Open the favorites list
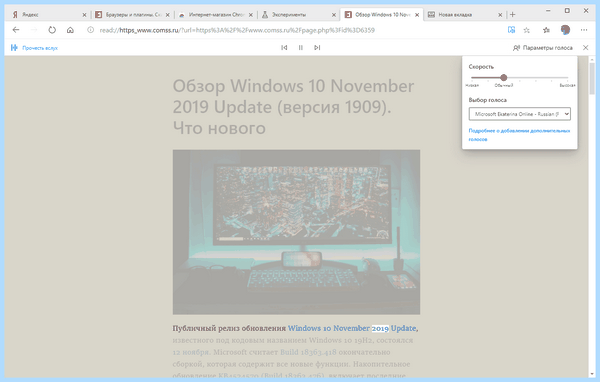Image resolution: width=600 pixels, height=382 pixels. pyautogui.click(x=546, y=30)
